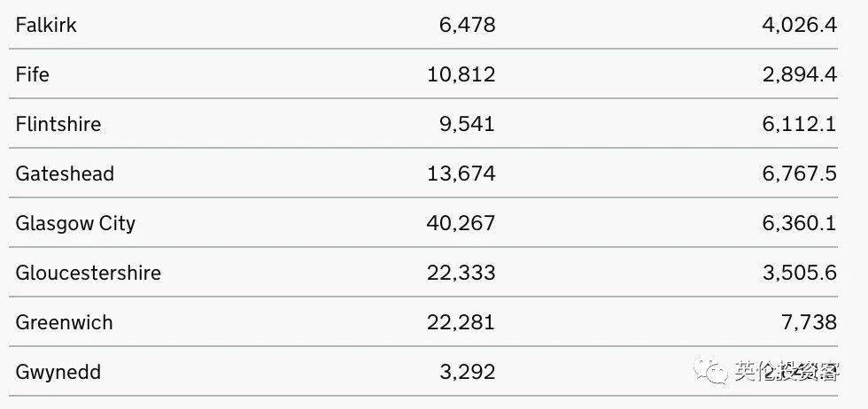This screenshot has width=868, height=409.
Task: Click Falkirk's count value 6,478
Action: (x=468, y=26)
